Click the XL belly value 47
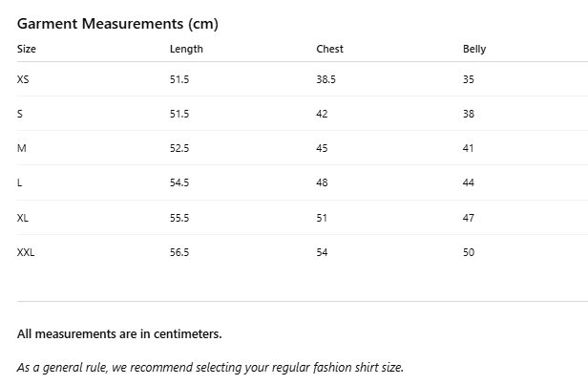 (469, 218)
